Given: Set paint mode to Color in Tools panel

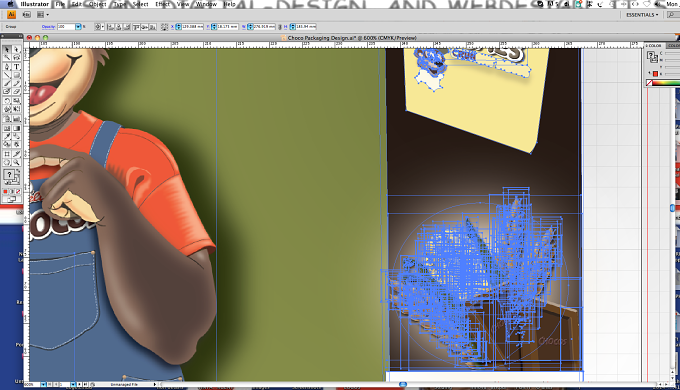Looking at the screenshot, I should [x=6, y=191].
